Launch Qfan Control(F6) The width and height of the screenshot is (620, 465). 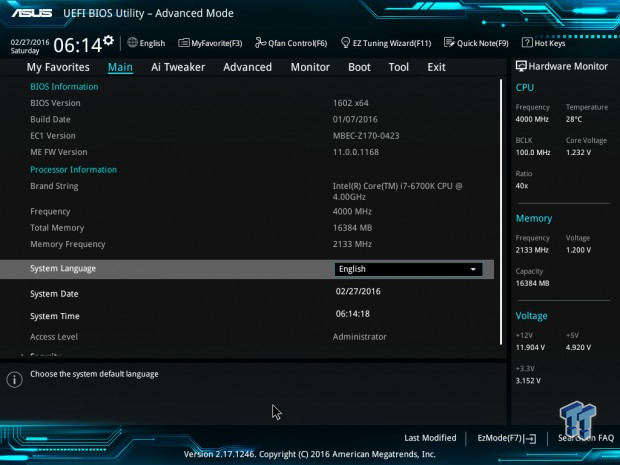point(291,43)
